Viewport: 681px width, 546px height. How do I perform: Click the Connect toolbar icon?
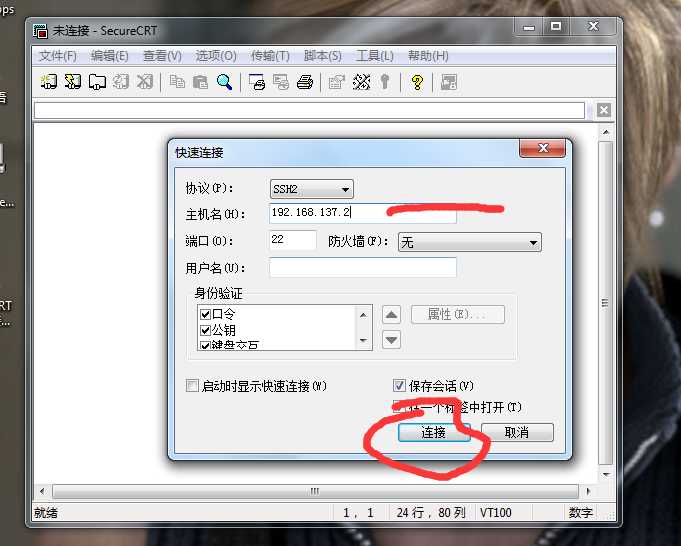pyautogui.click(x=49, y=82)
